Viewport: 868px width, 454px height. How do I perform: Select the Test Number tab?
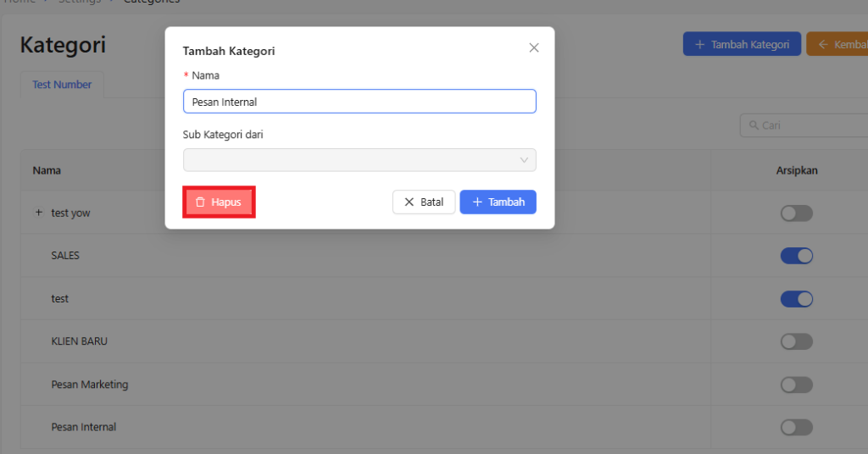coord(62,85)
